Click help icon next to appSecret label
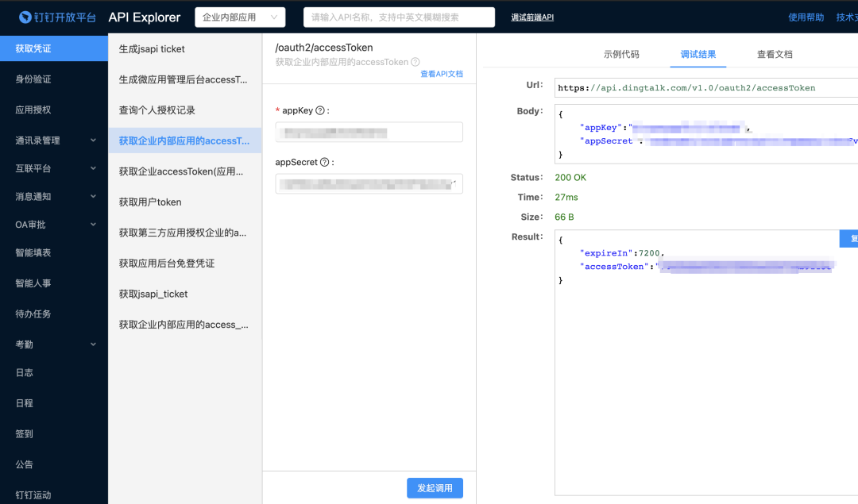This screenshot has width=858, height=504. 324,162
